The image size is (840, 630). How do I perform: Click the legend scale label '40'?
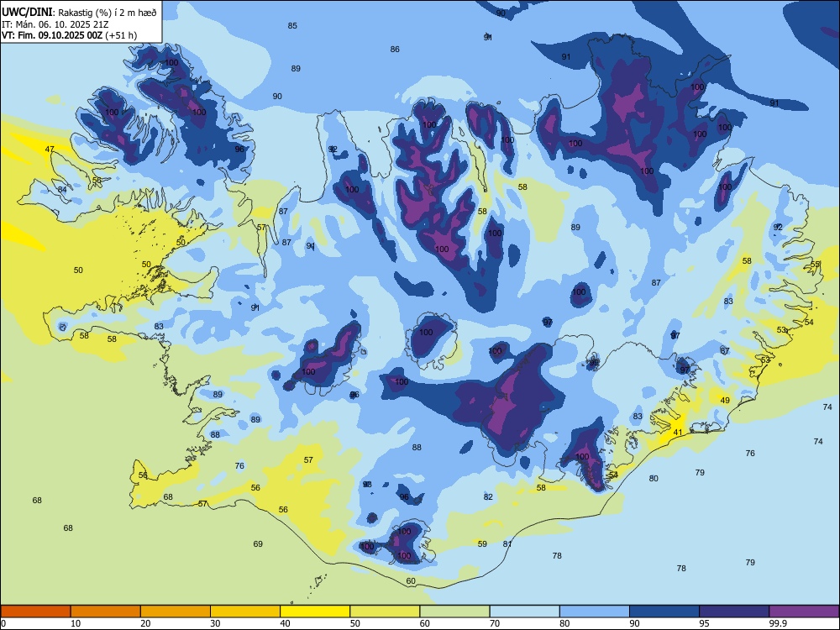pos(285,623)
